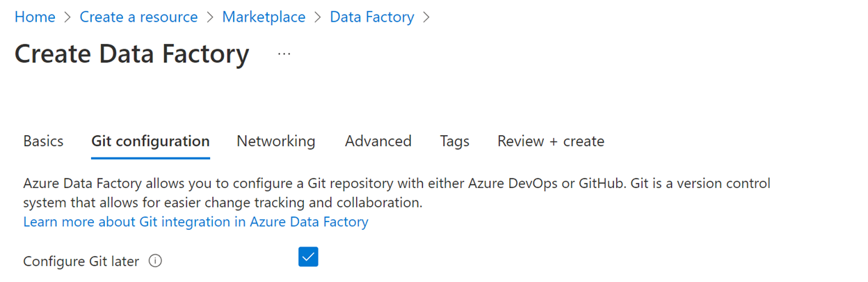868x282 pixels.
Task: Return to Marketplace via breadcrumb
Action: (x=264, y=17)
